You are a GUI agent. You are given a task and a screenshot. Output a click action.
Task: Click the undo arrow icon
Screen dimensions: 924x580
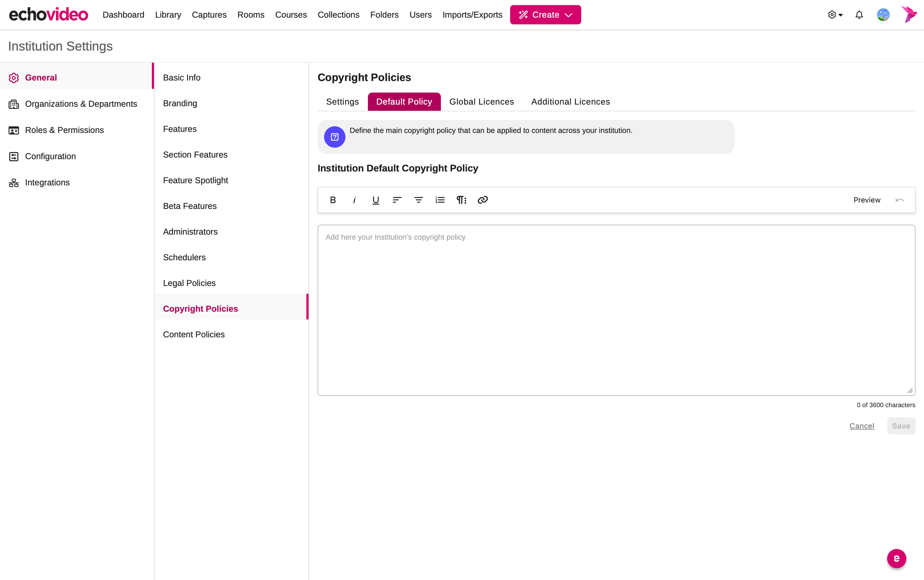click(x=900, y=200)
